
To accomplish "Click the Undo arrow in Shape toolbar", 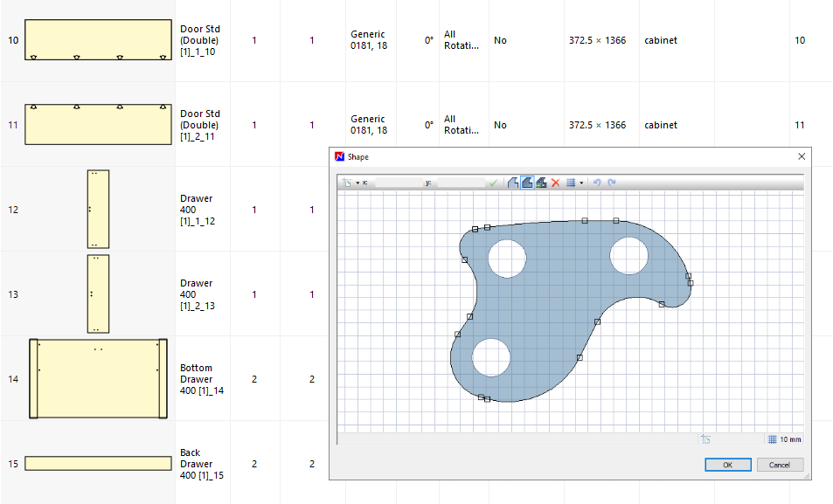I will click(597, 183).
